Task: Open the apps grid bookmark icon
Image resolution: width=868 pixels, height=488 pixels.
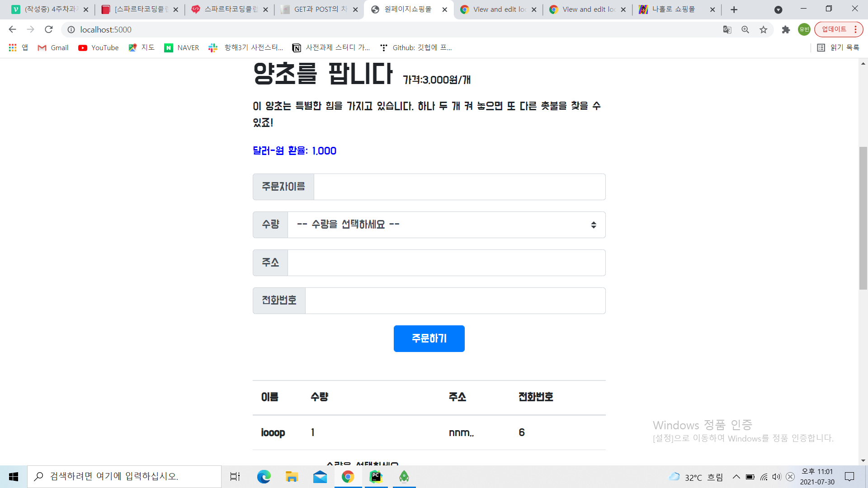Action: click(x=13, y=47)
